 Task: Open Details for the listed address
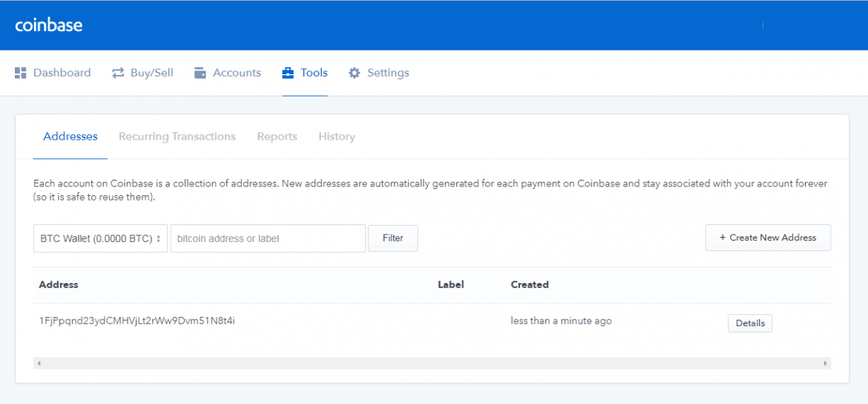tap(749, 323)
